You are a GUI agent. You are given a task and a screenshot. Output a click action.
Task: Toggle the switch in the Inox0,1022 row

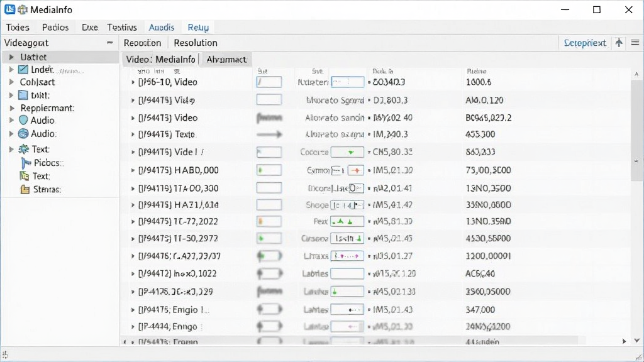[x=269, y=273]
